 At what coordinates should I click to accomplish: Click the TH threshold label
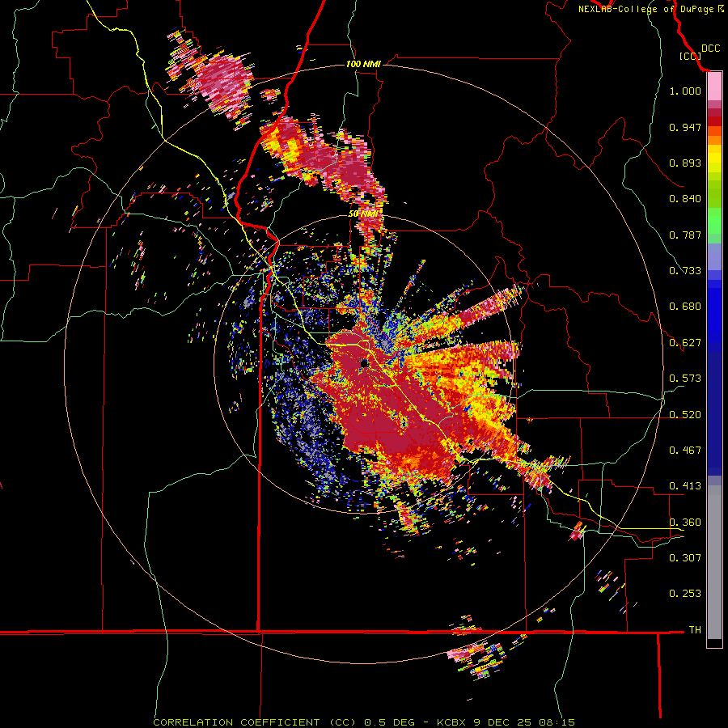click(695, 630)
